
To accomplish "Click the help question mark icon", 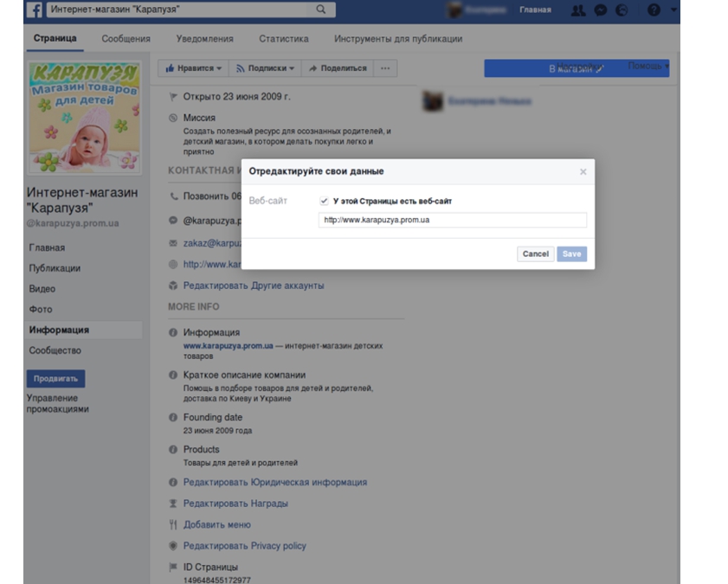I will click(654, 10).
